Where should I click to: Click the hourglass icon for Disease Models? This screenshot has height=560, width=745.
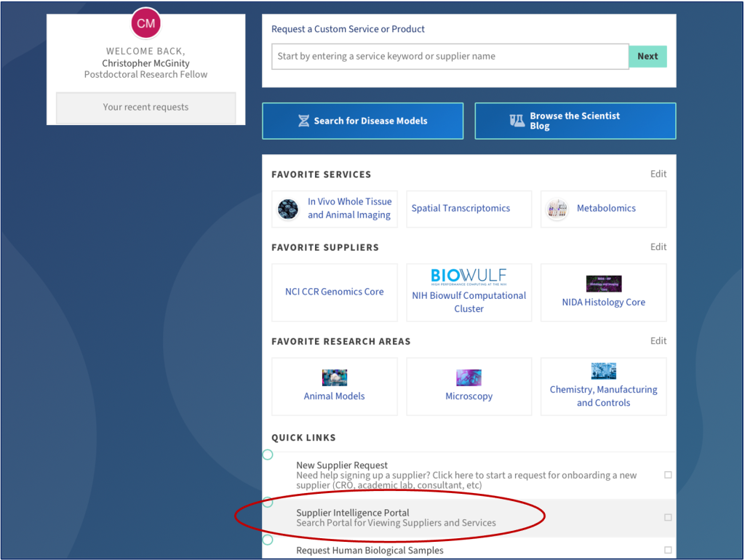click(304, 121)
